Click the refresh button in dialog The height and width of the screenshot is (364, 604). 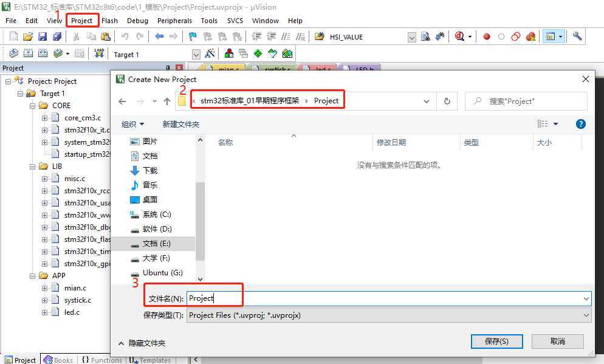coord(447,101)
